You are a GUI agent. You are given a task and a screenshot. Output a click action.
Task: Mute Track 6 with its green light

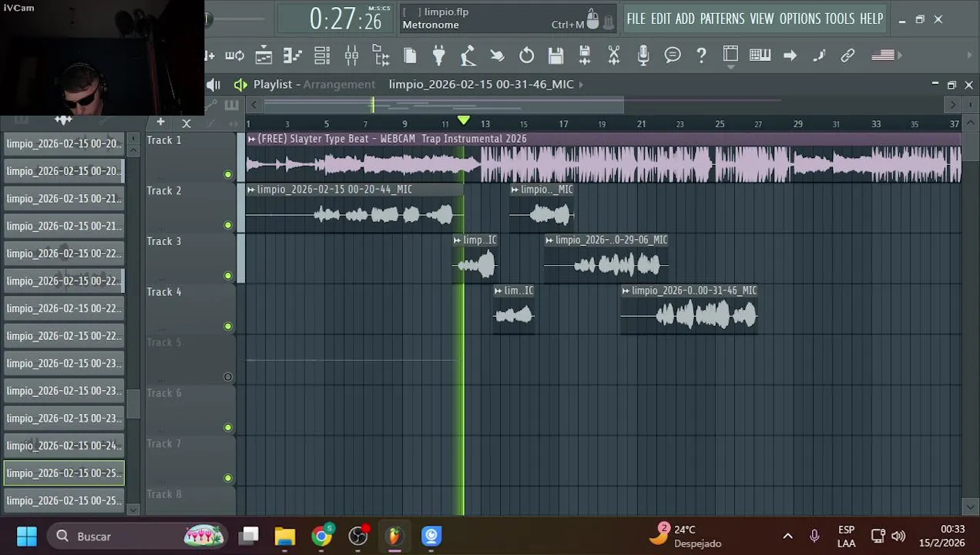227,427
